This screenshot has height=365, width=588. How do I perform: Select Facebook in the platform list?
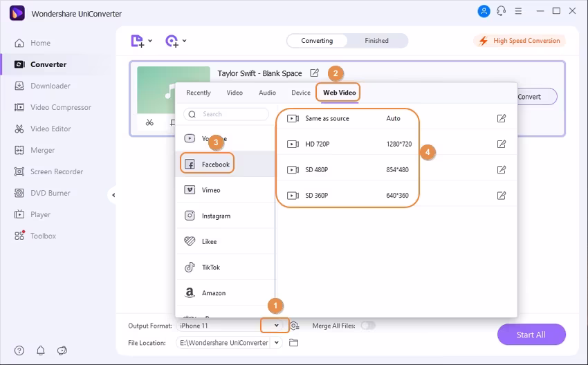click(225, 164)
